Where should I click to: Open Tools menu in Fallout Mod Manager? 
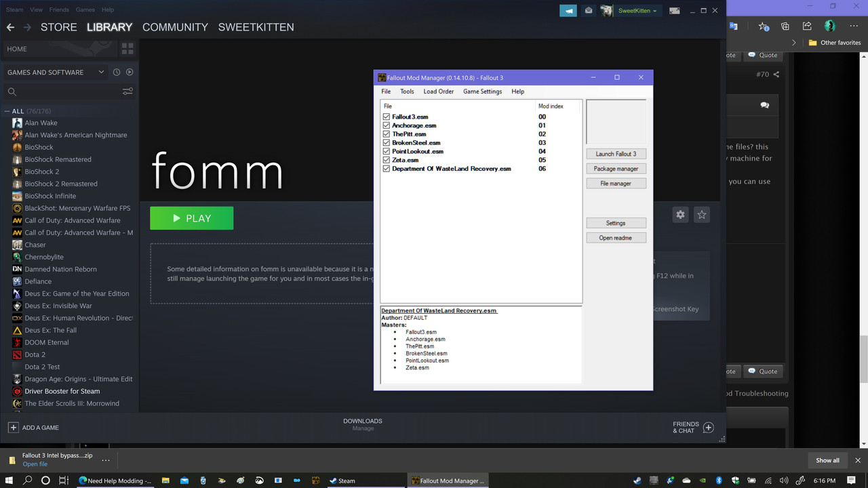(407, 91)
